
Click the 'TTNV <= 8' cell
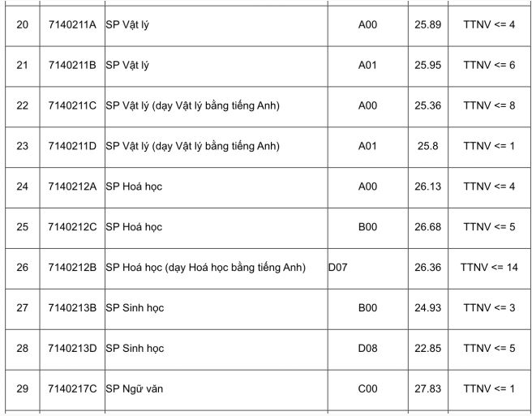[489, 105]
